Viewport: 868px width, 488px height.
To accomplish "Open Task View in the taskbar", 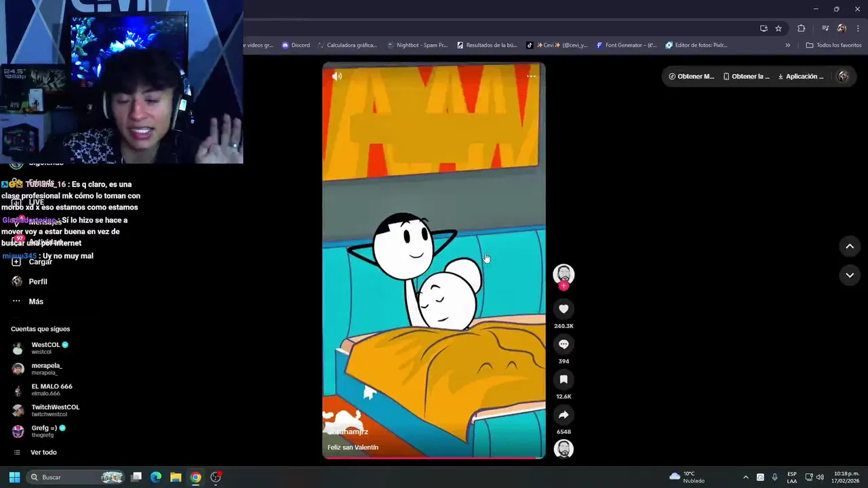I will [x=136, y=477].
